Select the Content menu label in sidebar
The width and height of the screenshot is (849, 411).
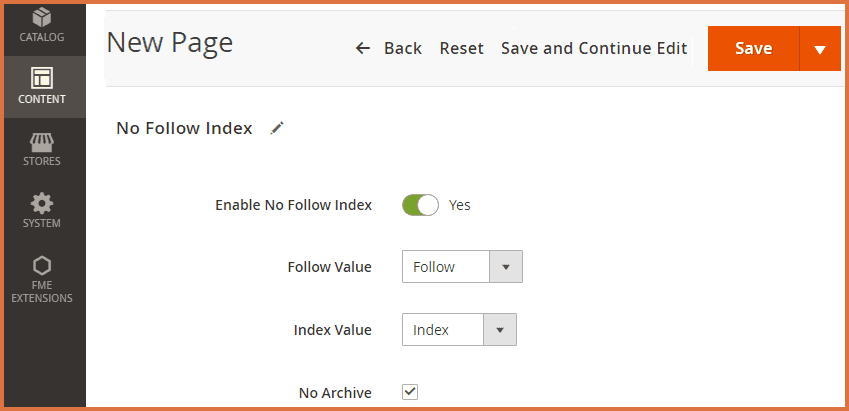[x=42, y=99]
